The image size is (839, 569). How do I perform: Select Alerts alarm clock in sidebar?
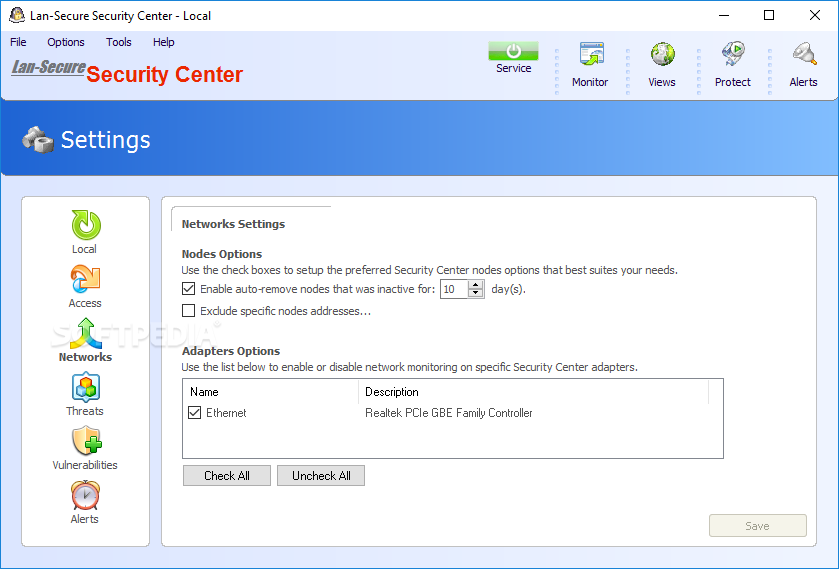(85, 503)
